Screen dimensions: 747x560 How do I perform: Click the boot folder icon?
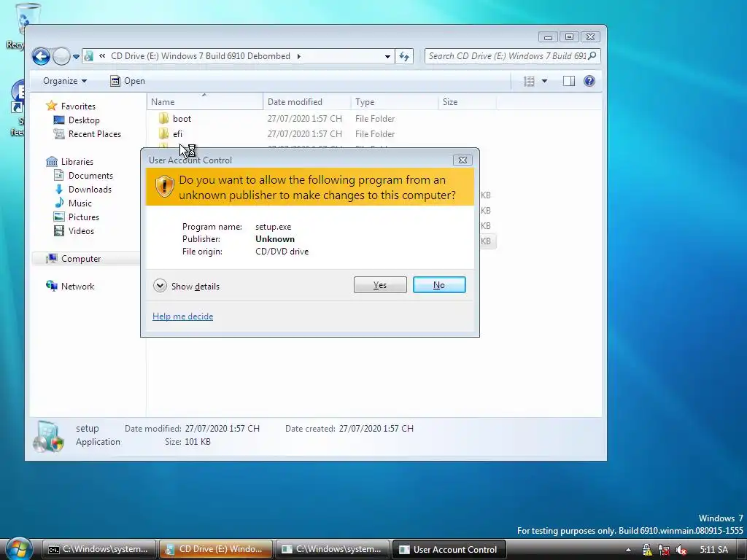tap(163, 118)
